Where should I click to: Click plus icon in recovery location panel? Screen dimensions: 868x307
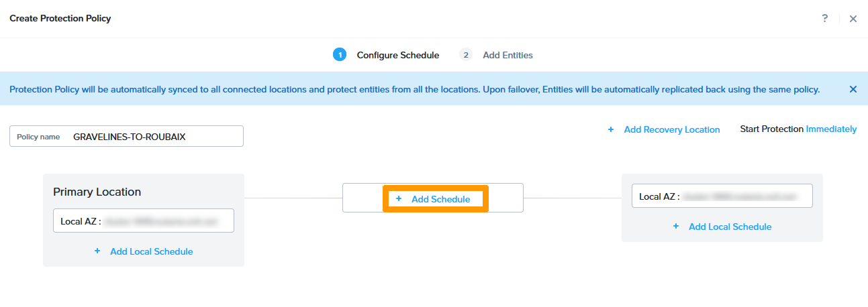[676, 227]
